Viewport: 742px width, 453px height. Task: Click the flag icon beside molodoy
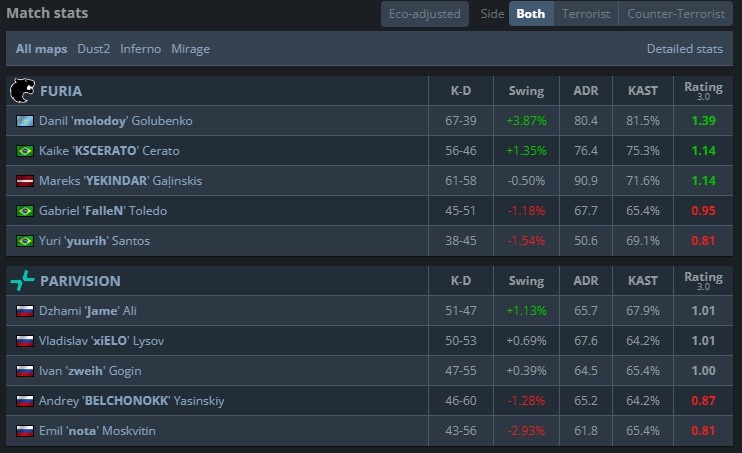tap(26, 121)
